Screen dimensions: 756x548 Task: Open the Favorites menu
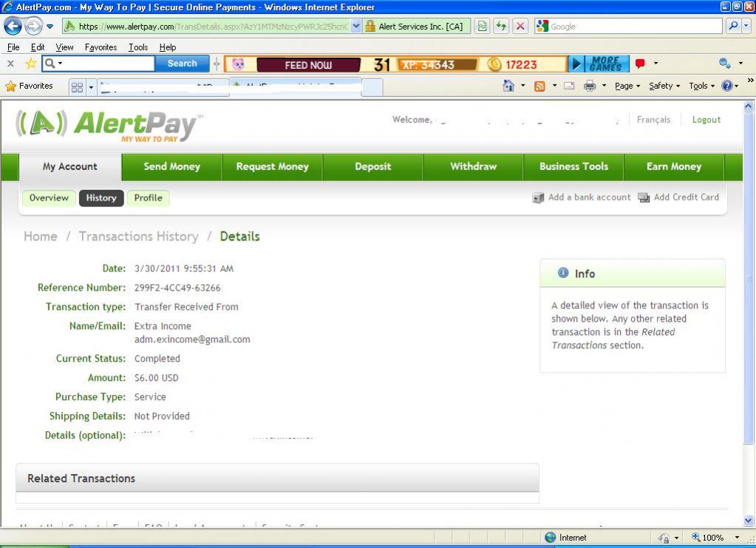(101, 47)
